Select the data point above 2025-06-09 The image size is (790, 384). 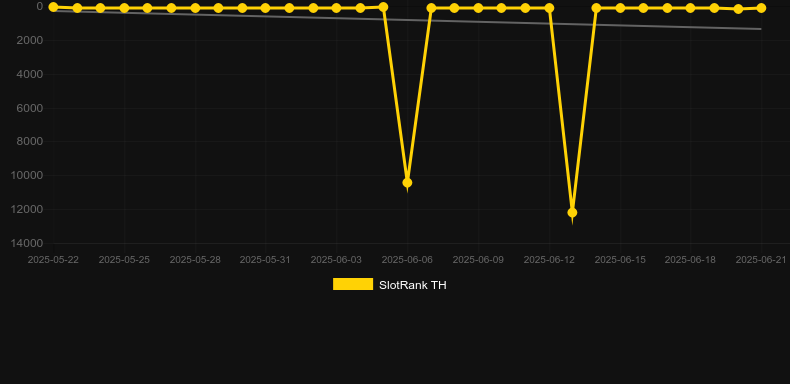tap(478, 8)
